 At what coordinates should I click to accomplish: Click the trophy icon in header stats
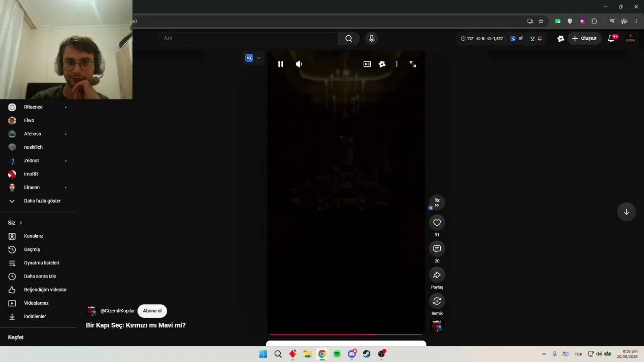[532, 39]
